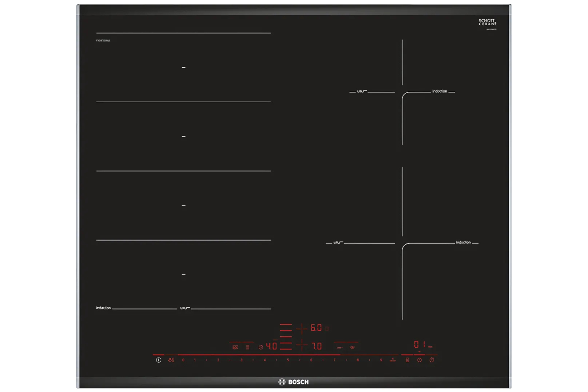Select the front right zone showing 7.0
The width and height of the screenshot is (588, 392).
pyautogui.click(x=316, y=346)
